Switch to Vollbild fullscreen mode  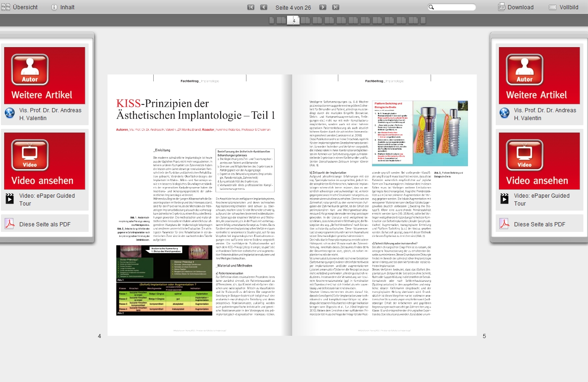(x=564, y=7)
